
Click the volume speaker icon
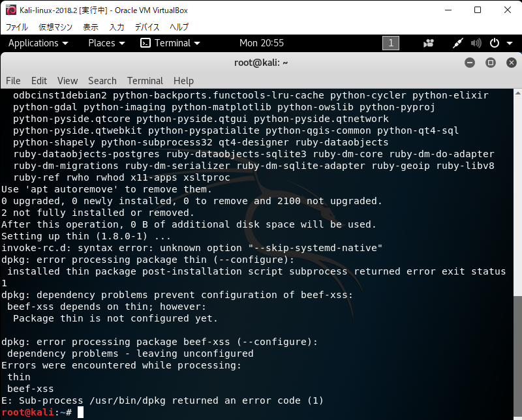click(476, 43)
